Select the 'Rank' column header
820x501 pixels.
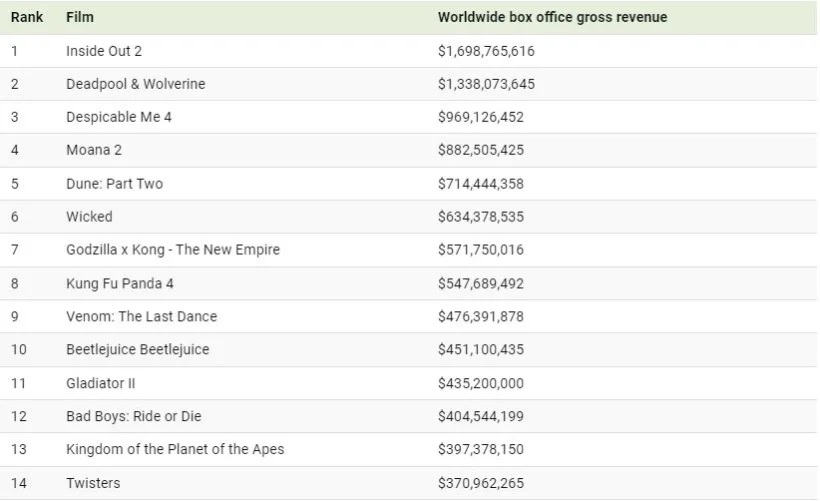click(x=27, y=17)
